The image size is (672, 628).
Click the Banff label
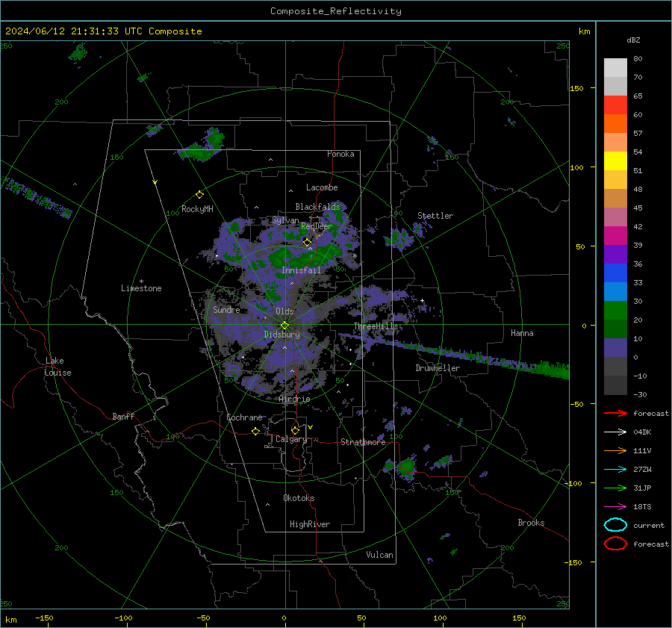coord(123,416)
